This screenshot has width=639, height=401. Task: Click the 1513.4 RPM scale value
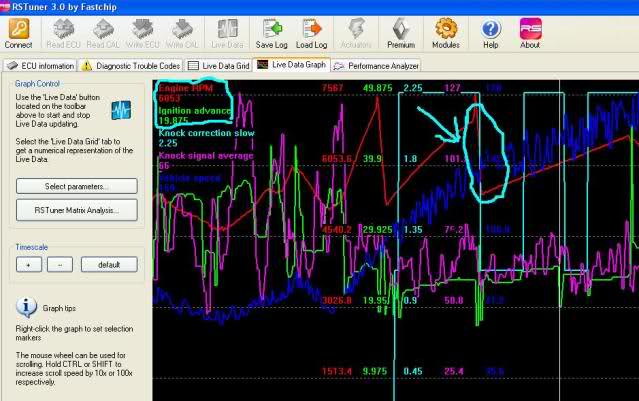tap(337, 371)
